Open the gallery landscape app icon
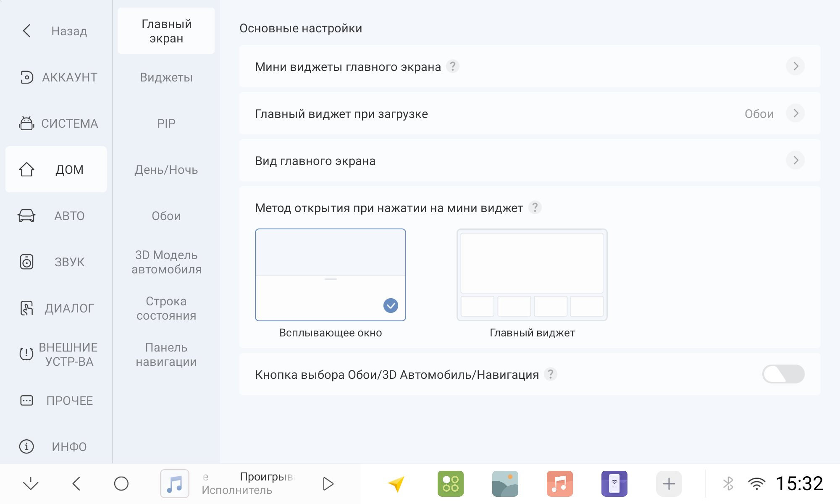Image resolution: width=840 pixels, height=504 pixels. [x=505, y=484]
